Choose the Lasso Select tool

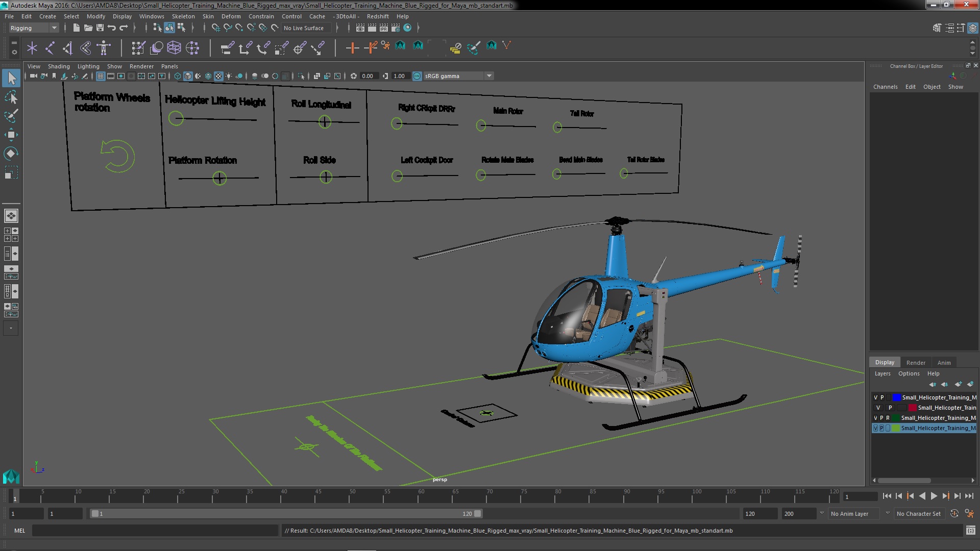11,97
